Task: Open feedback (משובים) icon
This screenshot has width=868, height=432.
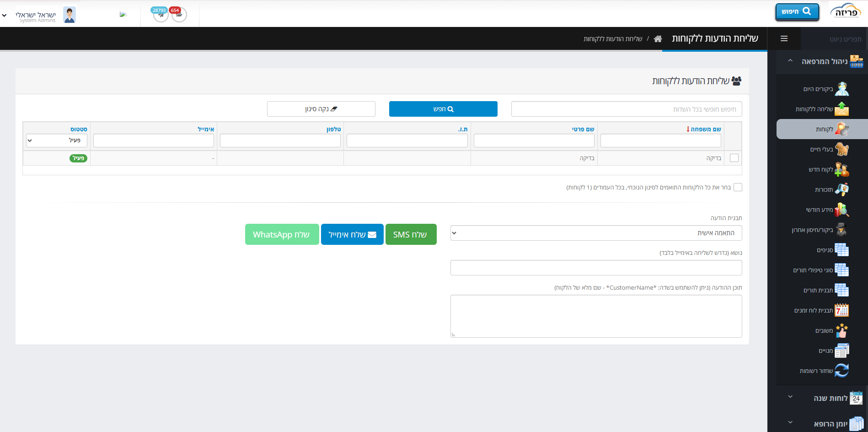Action: point(841,330)
